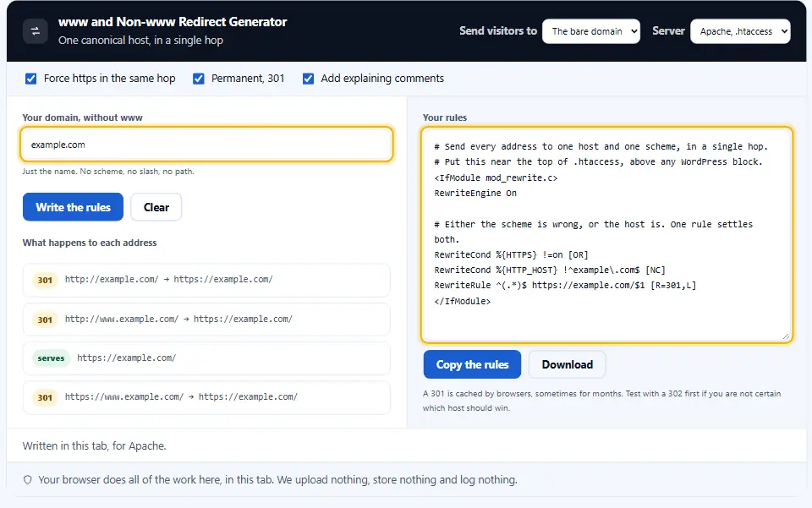Uncheck the Permanent, 301 checkbox

tap(198, 79)
